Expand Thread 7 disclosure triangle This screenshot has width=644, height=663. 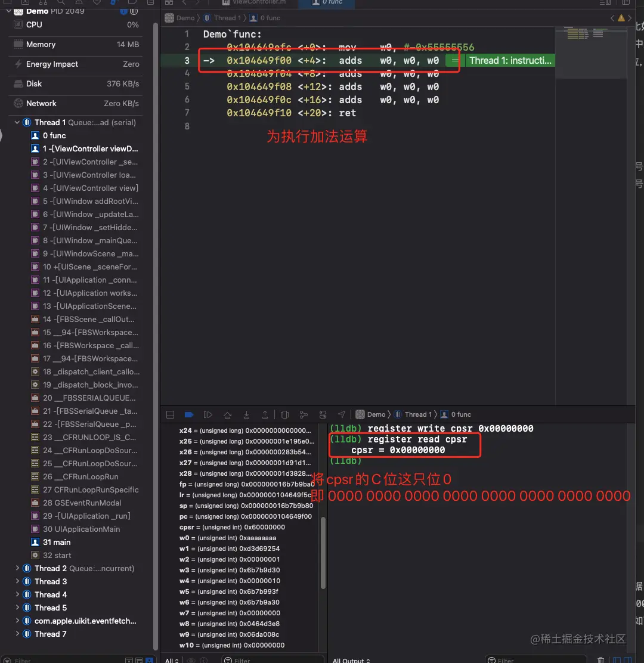point(17,634)
